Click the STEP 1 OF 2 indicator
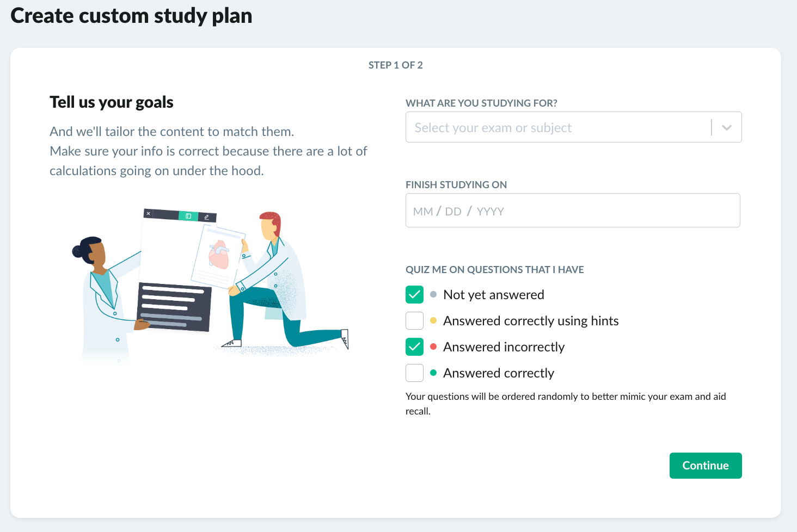This screenshot has width=797, height=532. (x=396, y=65)
